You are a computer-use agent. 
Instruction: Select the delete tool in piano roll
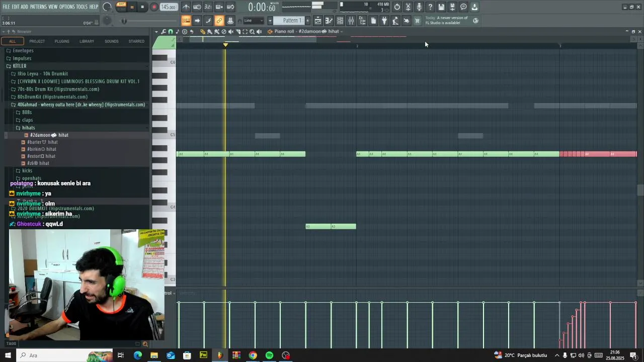pos(224,32)
